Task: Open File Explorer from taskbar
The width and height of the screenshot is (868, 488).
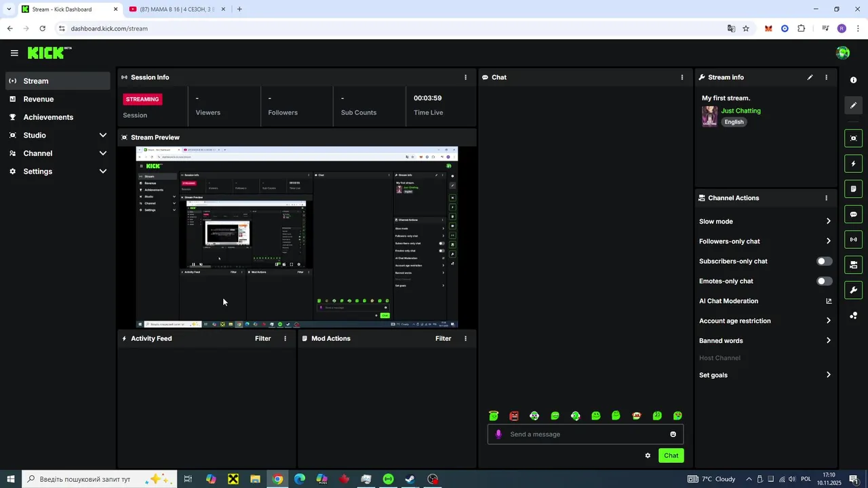Action: pyautogui.click(x=255, y=479)
